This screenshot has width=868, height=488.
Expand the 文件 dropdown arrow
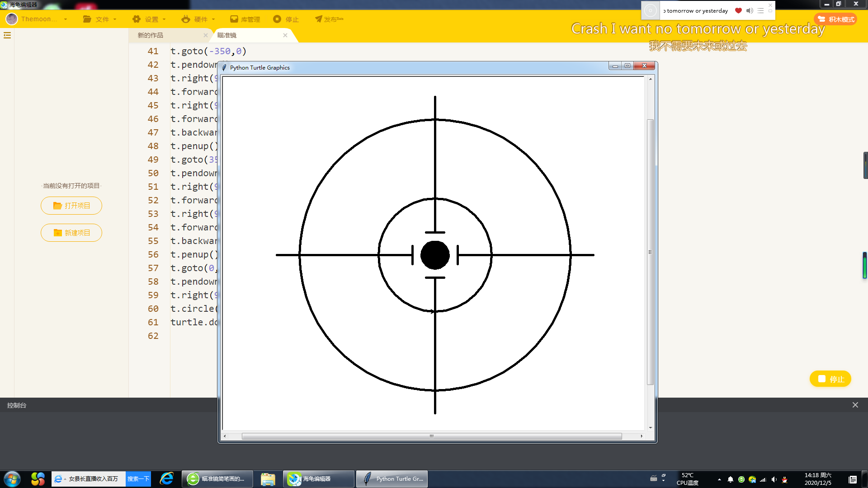(115, 19)
